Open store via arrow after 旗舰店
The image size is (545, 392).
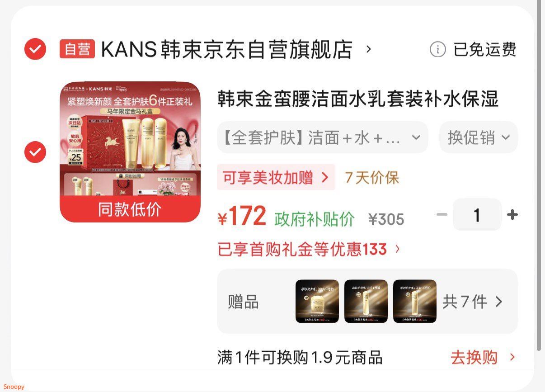coord(368,49)
